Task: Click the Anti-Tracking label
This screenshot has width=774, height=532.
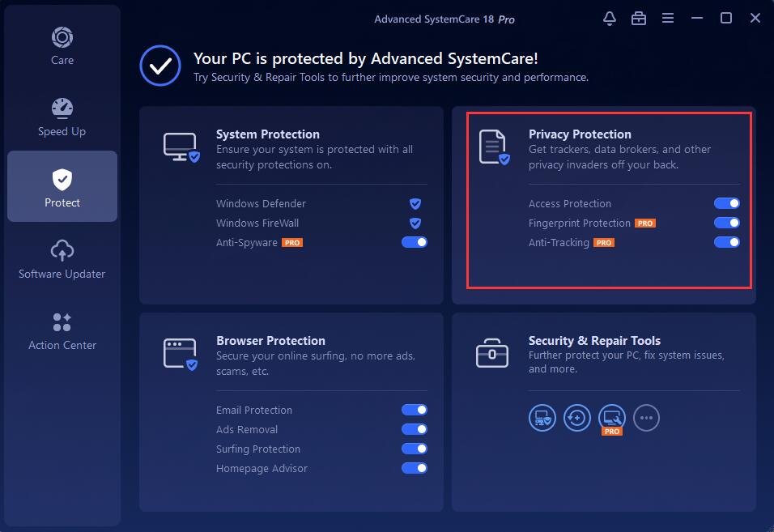Action: pyautogui.click(x=559, y=243)
